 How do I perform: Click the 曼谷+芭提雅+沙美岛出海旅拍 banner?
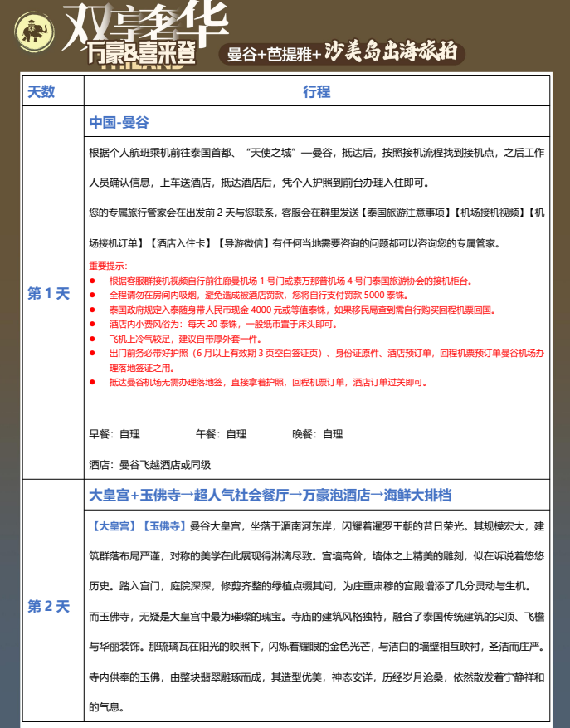point(342,52)
